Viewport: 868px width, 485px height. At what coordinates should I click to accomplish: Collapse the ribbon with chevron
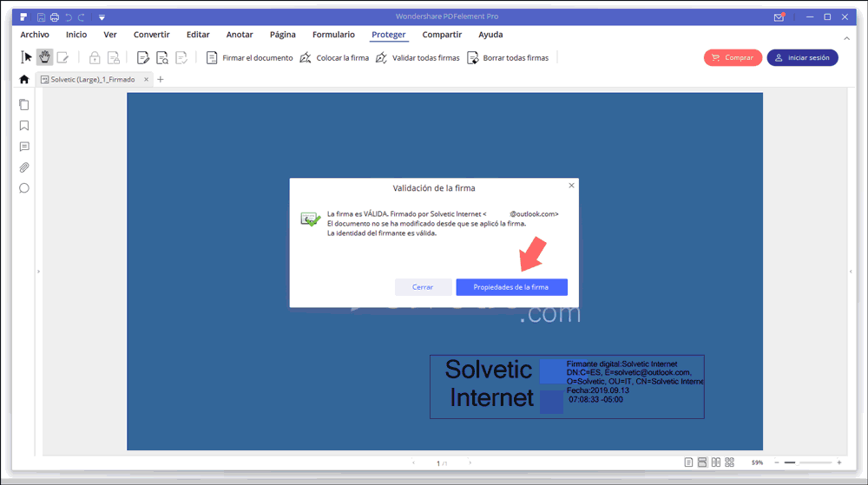846,38
